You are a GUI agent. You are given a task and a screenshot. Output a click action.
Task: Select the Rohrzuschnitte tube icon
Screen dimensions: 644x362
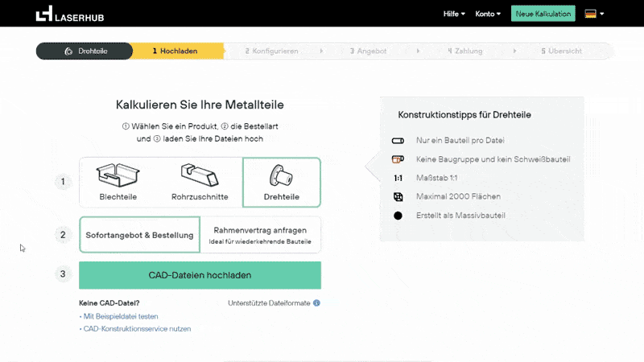200,175
